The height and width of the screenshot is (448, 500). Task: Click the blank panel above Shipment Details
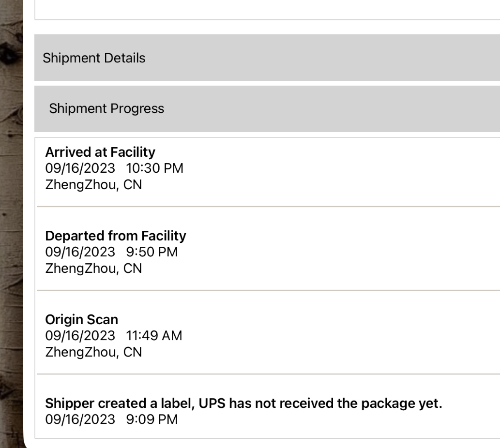266,9
